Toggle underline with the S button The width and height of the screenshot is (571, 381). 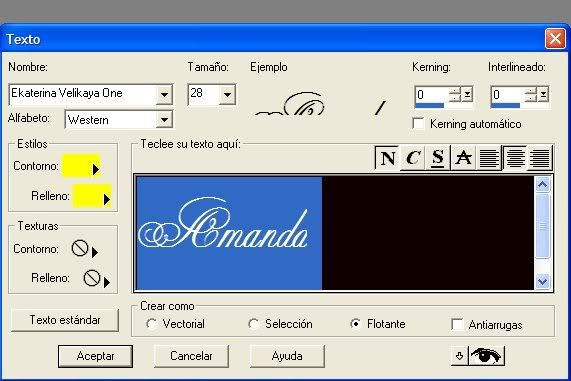(438, 158)
